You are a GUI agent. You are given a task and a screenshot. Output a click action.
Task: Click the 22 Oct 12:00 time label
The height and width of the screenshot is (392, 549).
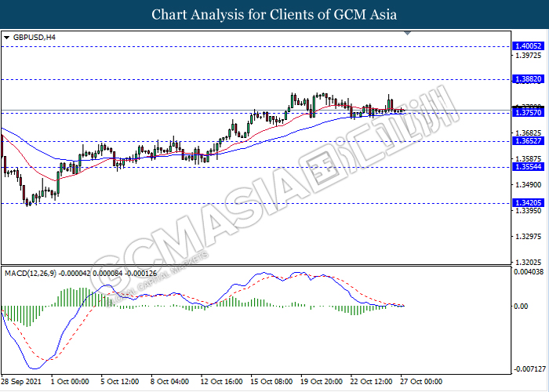pos(371,382)
